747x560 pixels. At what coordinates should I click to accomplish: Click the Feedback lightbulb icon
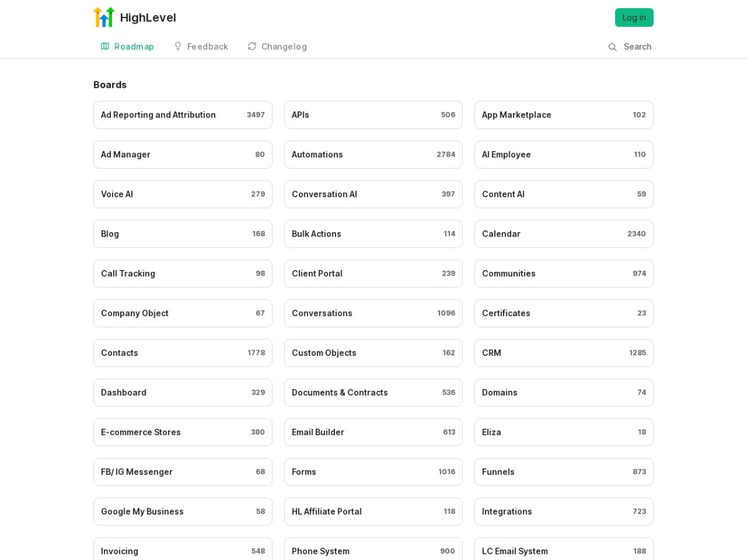pos(178,47)
